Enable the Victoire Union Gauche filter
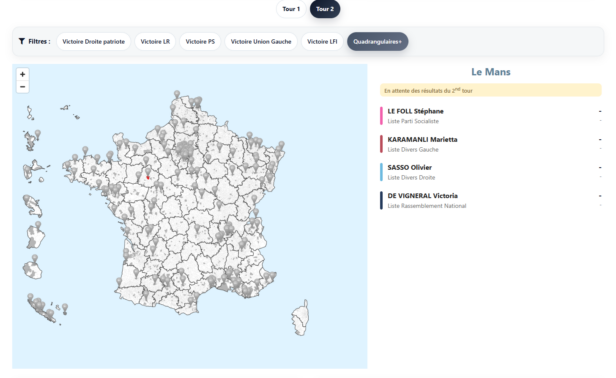616x378 pixels. [x=261, y=42]
